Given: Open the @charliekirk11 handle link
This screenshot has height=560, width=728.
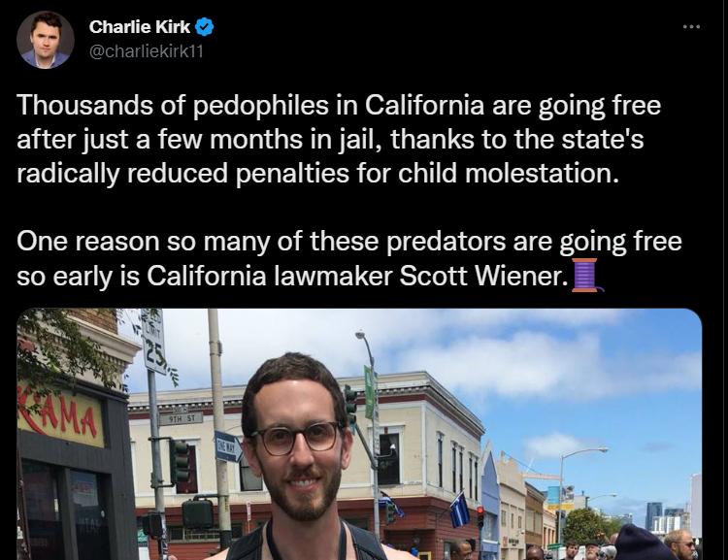Looking at the screenshot, I should click(147, 51).
